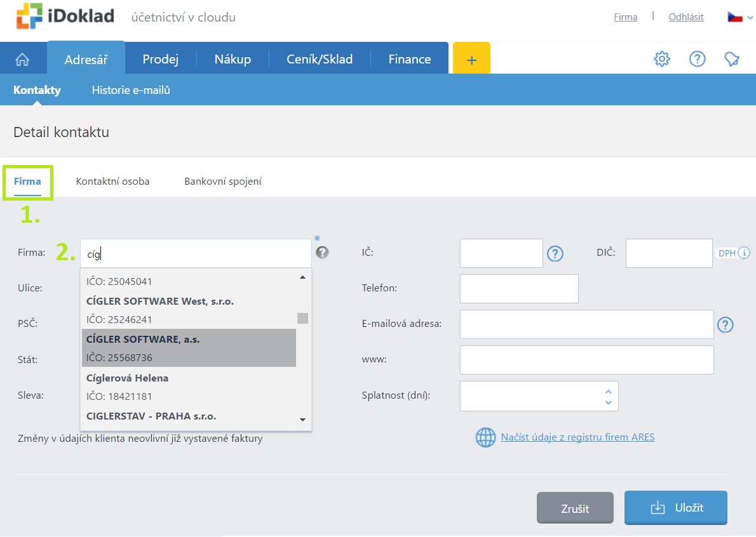Image resolution: width=756 pixels, height=537 pixels.
Task: Open Historie e-mailů submenu
Action: (131, 90)
